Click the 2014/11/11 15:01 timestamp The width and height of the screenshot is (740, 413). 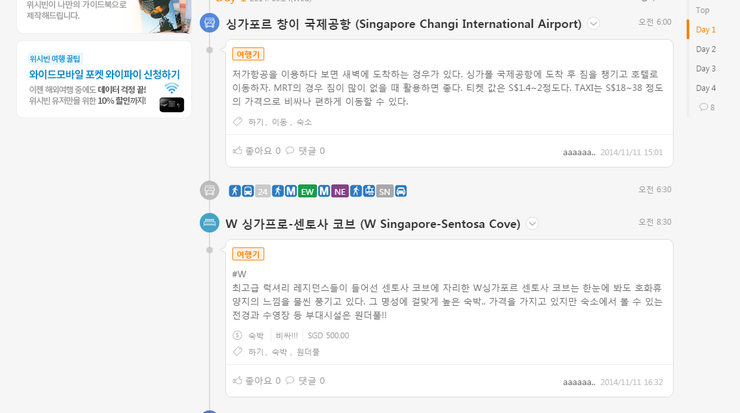631,152
